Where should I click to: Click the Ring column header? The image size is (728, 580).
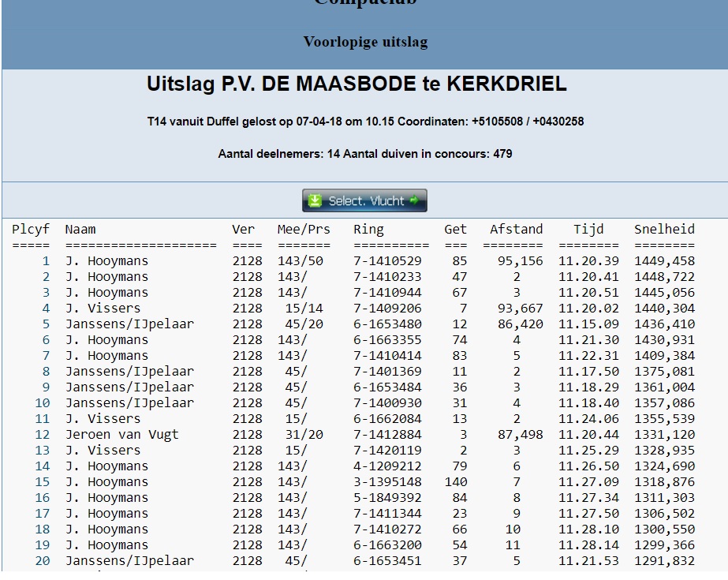[368, 230]
